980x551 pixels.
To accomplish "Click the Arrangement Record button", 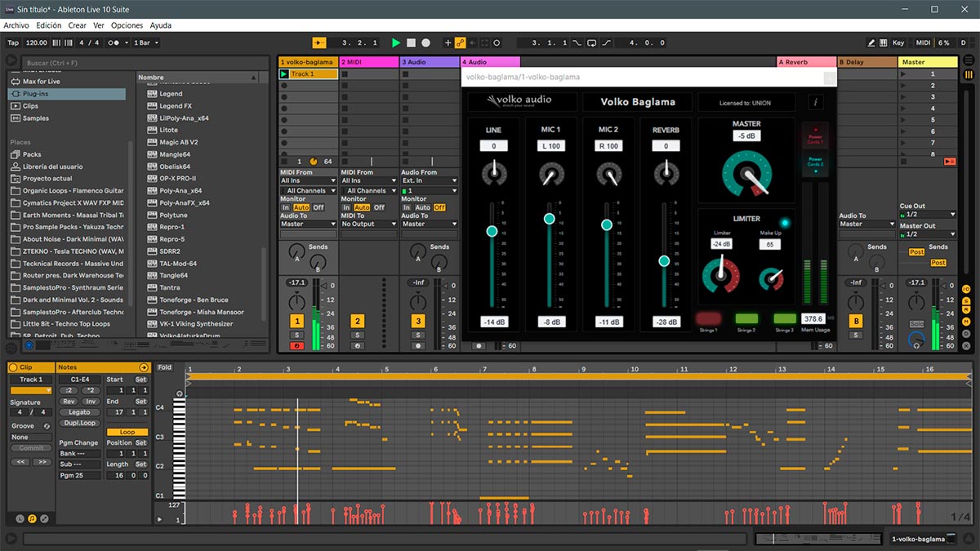I will [x=425, y=42].
